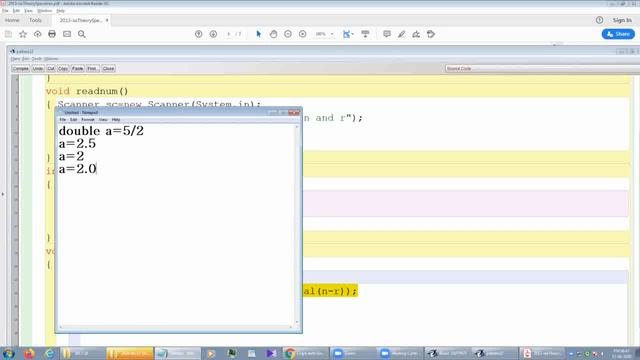640x360 pixels.
Task: Open the Notepad View menu
Action: pyautogui.click(x=103, y=120)
